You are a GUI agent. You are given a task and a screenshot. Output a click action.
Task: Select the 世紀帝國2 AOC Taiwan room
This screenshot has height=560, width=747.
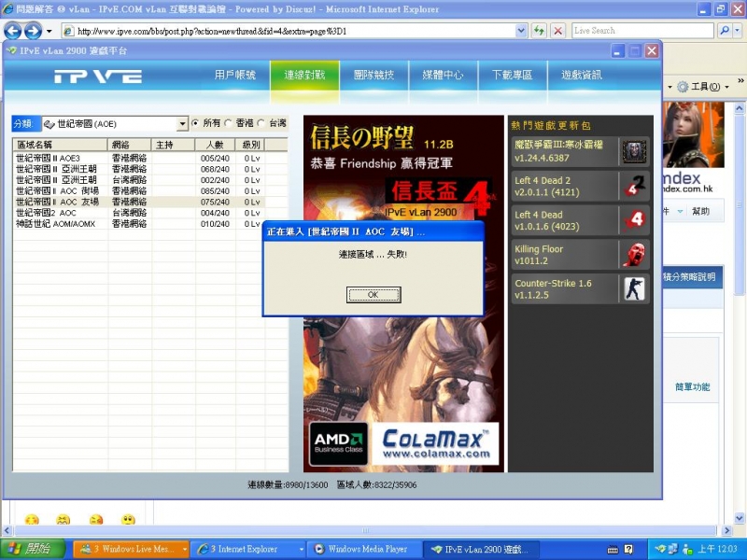pyautogui.click(x=138, y=213)
